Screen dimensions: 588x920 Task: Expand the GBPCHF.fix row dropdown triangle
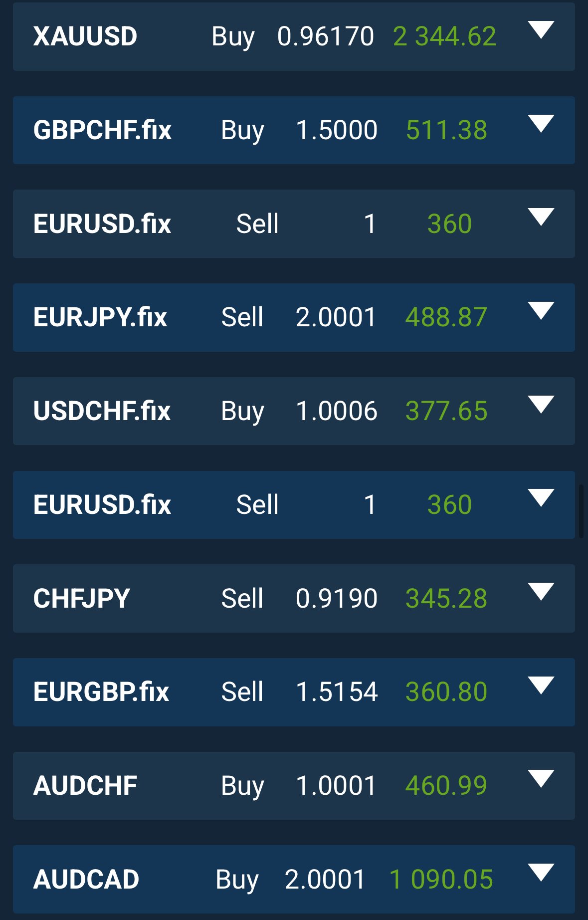tap(541, 124)
